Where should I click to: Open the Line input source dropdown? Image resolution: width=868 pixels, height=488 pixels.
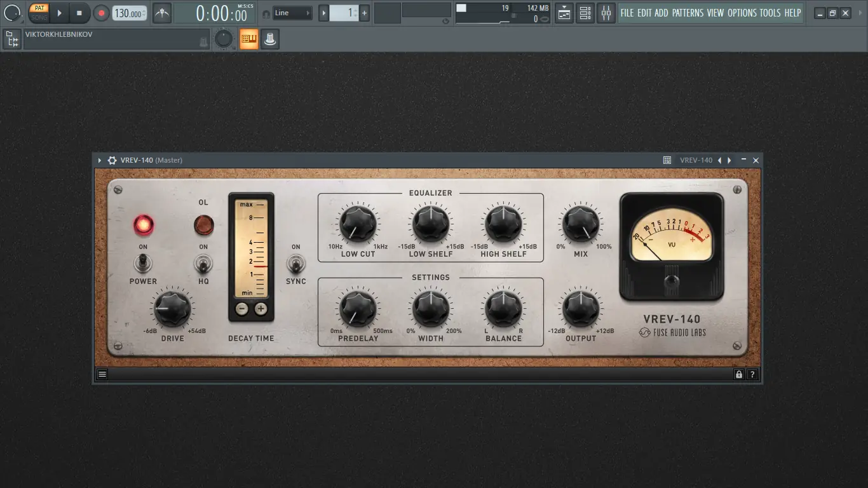pyautogui.click(x=292, y=12)
